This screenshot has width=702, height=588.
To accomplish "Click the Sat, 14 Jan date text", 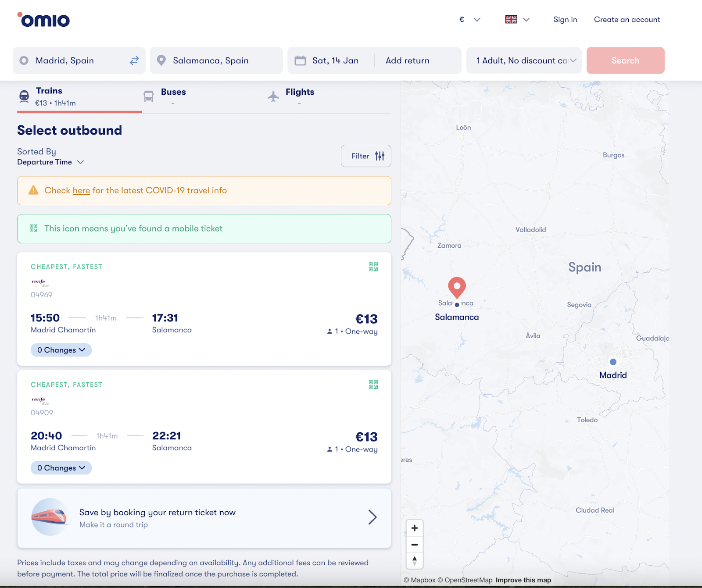I will [335, 61].
